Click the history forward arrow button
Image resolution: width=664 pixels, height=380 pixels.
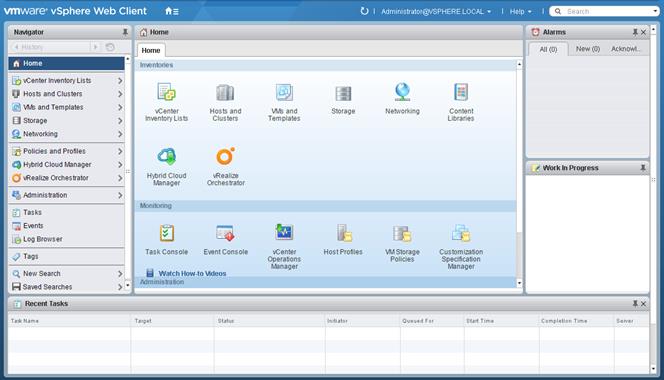95,47
